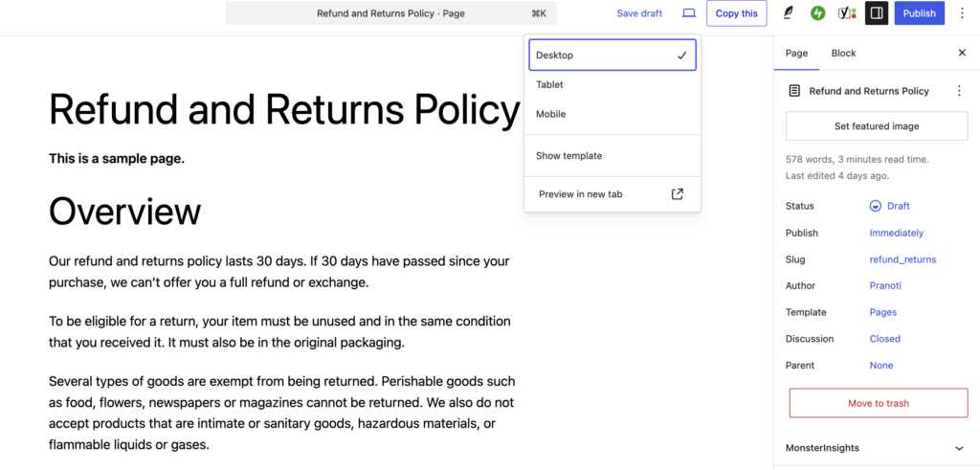Expand the MonsterInsights panel chevron

point(959,448)
